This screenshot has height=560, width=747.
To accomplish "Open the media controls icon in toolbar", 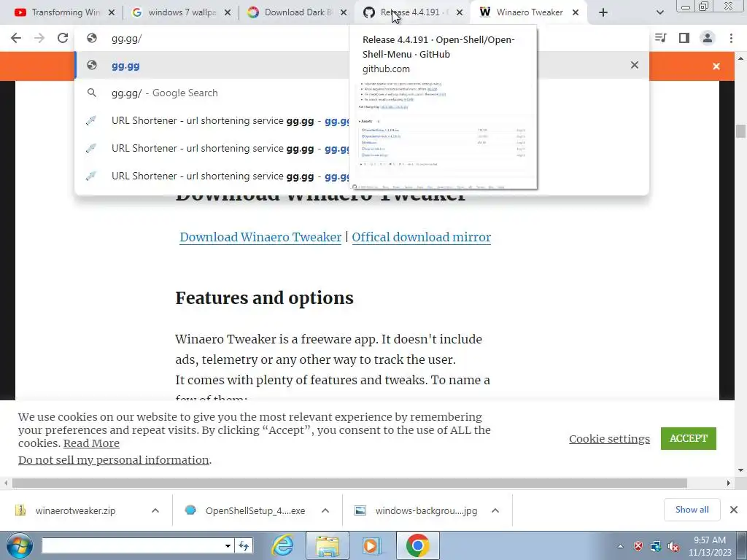I will pos(661,38).
